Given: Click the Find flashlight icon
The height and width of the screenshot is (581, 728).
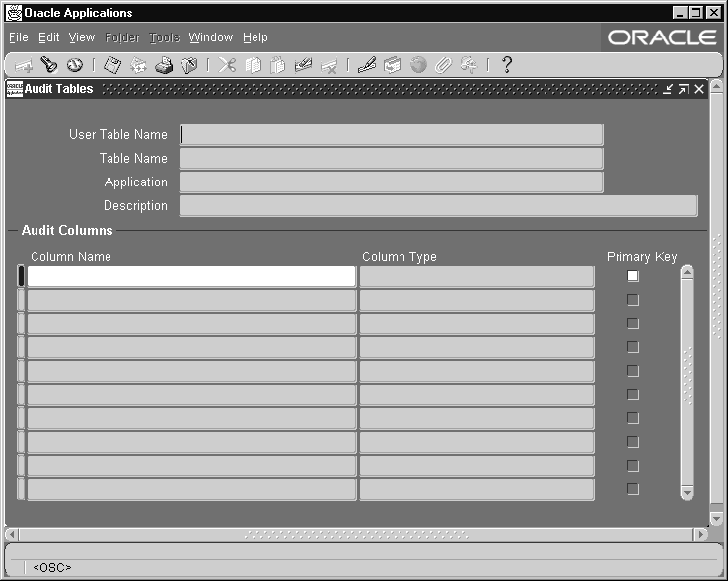Looking at the screenshot, I should pyautogui.click(x=48, y=65).
